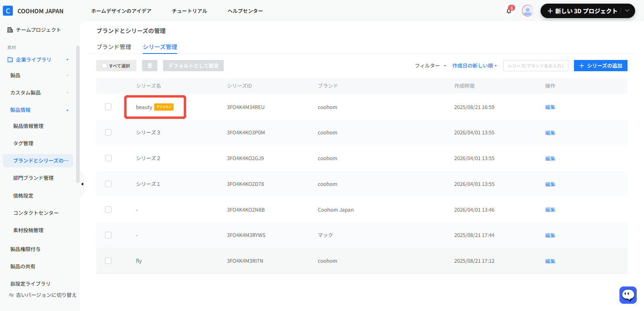
Task: Collapse the 製品情報 section
Action: click(x=67, y=110)
